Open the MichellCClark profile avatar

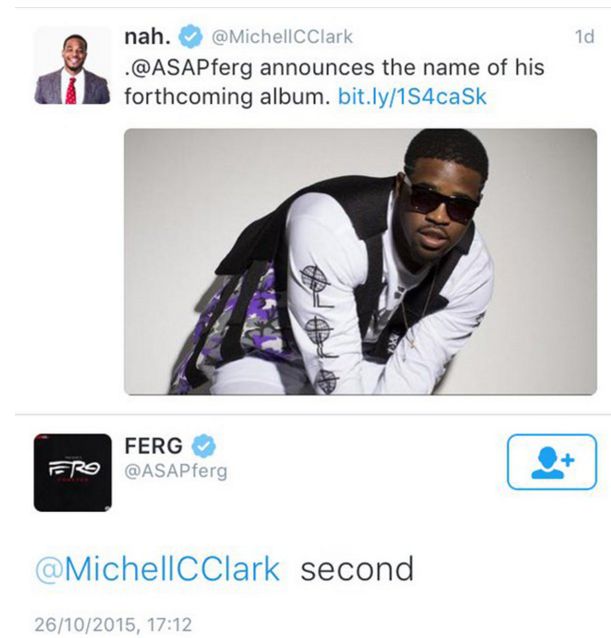coord(72,67)
